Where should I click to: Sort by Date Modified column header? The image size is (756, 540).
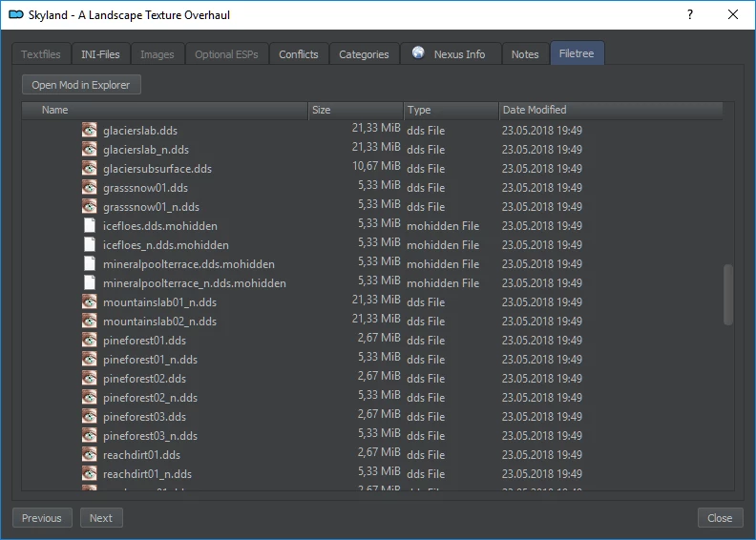click(x=611, y=110)
